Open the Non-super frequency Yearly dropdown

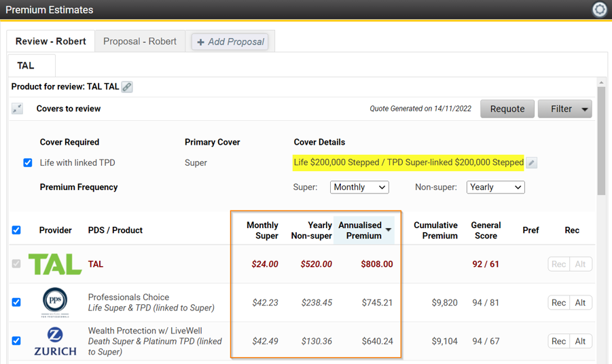pyautogui.click(x=495, y=187)
